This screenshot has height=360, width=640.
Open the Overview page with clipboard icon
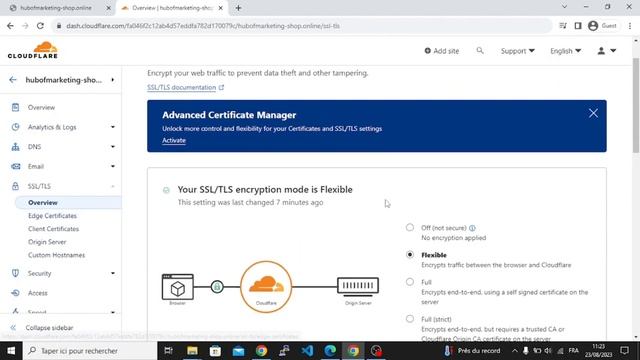(x=41, y=107)
